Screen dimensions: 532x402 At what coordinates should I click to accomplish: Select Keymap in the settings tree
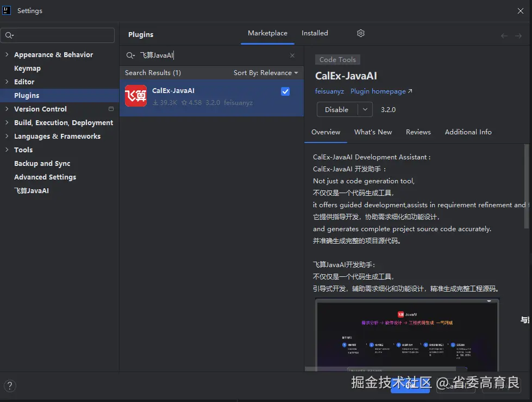[x=27, y=68]
